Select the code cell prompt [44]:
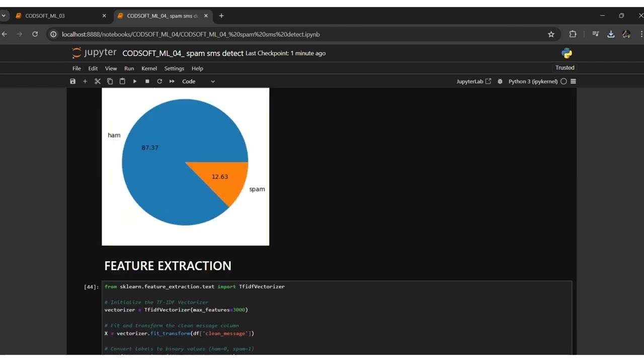 [x=91, y=287]
